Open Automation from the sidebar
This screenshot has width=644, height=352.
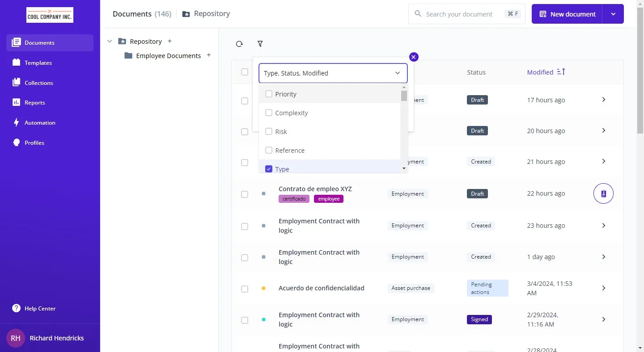pyautogui.click(x=40, y=123)
